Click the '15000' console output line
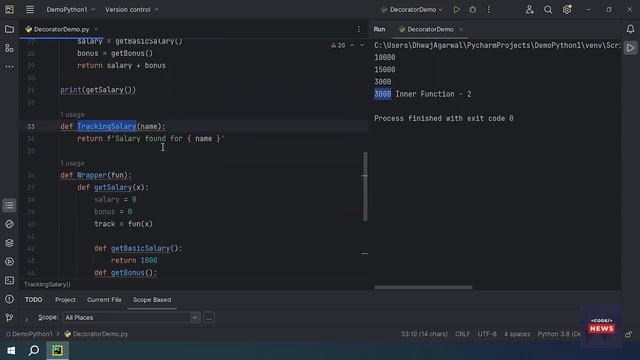This screenshot has width=640, height=360. point(384,69)
